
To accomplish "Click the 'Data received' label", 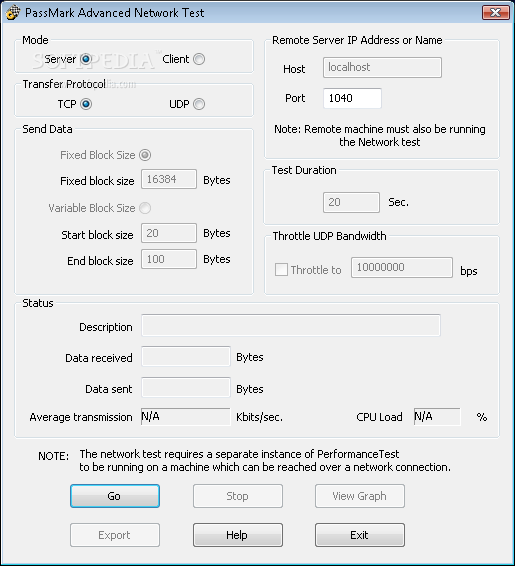I will [99, 358].
